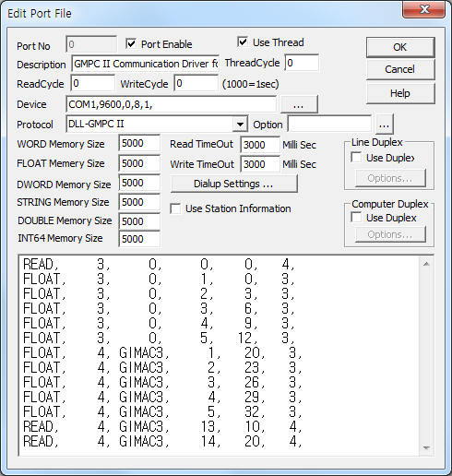Toggle the Port Enable checkbox
The width and height of the screenshot is (452, 476).
(x=131, y=44)
